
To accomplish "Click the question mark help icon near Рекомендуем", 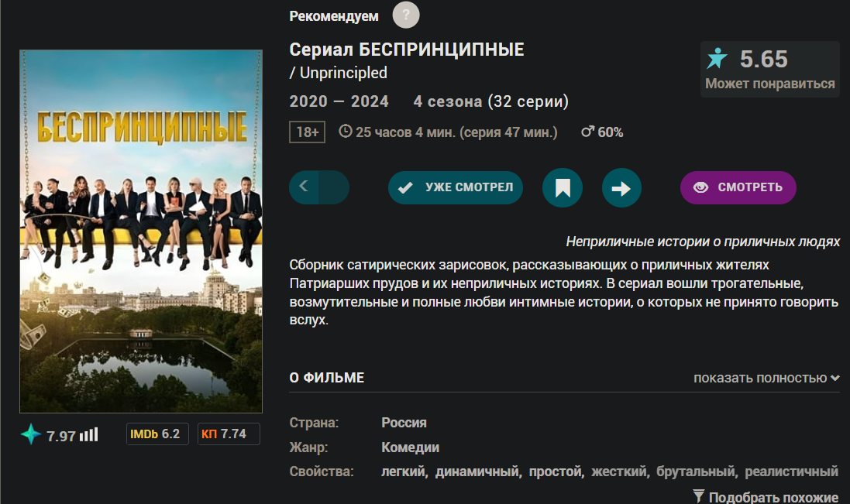I will tap(406, 15).
